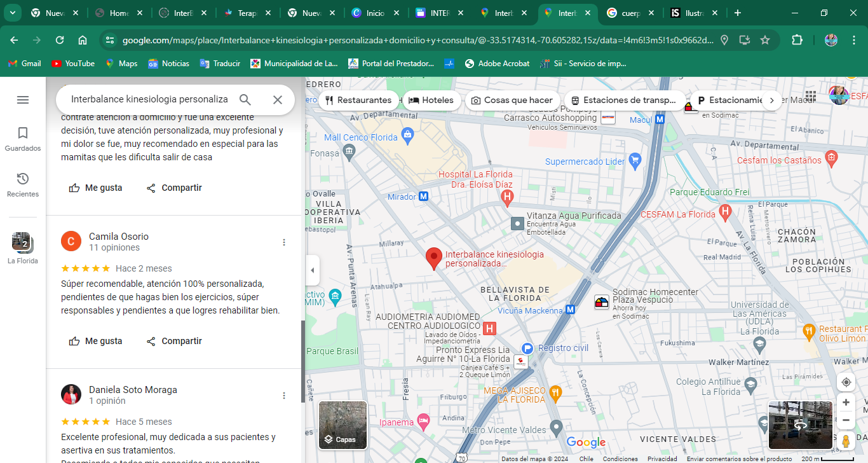Screen dimensions: 868x463
Task: Click the Mirador metro station icon
Action: [x=424, y=197]
